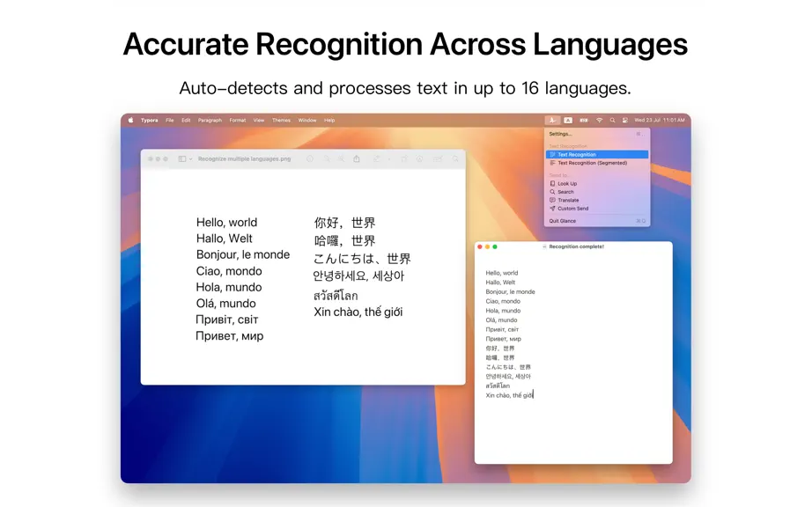Screen dimensions: 812x507
Task: Open the Themes menu
Action: pyautogui.click(x=281, y=120)
